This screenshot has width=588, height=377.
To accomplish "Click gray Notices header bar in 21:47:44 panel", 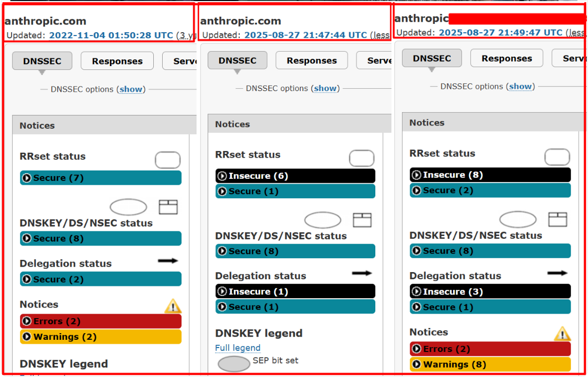I will pos(300,124).
